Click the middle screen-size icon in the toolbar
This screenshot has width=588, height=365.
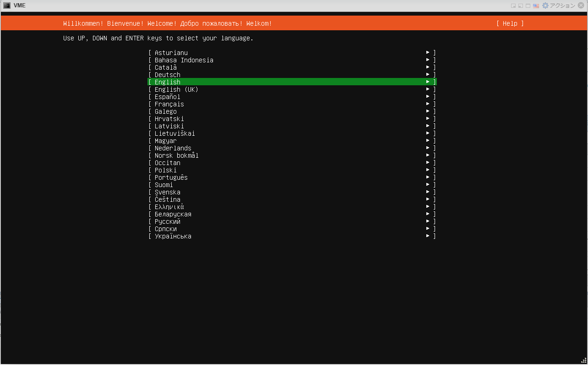tap(521, 5)
